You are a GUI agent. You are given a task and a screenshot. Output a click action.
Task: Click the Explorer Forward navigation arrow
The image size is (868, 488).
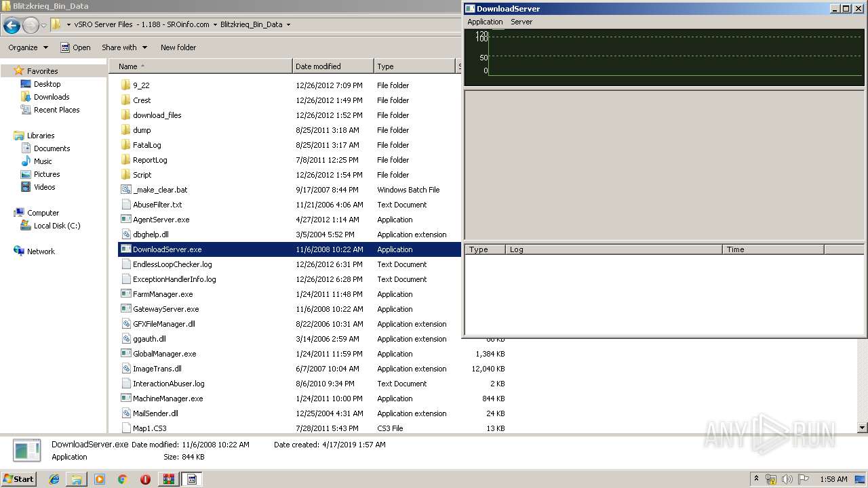(x=31, y=26)
